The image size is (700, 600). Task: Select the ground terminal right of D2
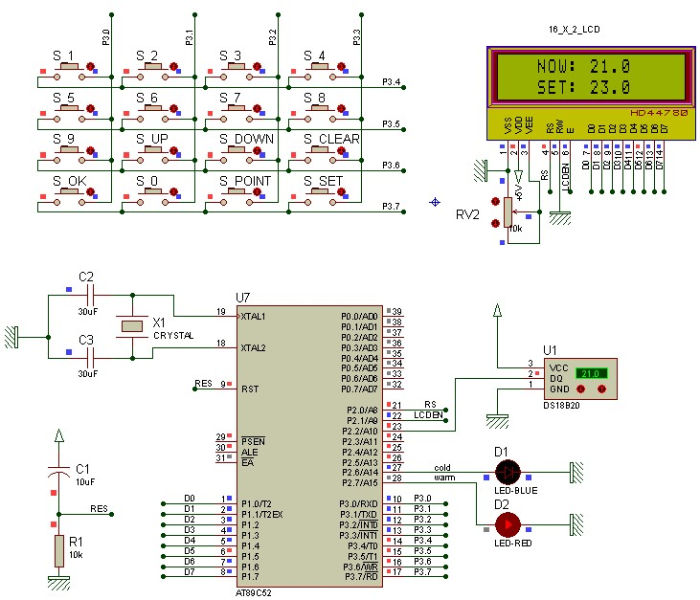tap(576, 524)
